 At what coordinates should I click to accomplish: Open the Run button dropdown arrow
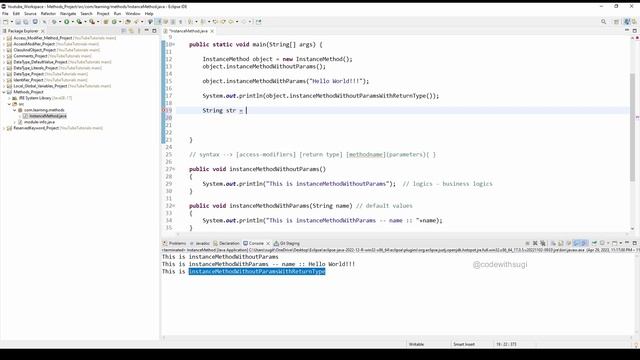pyautogui.click(x=73, y=22)
